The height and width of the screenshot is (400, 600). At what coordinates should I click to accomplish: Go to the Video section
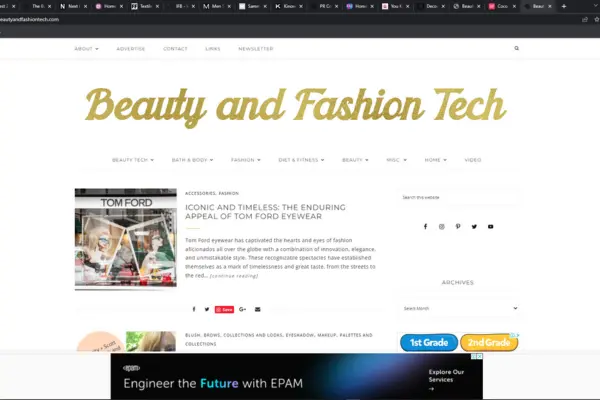pyautogui.click(x=473, y=160)
